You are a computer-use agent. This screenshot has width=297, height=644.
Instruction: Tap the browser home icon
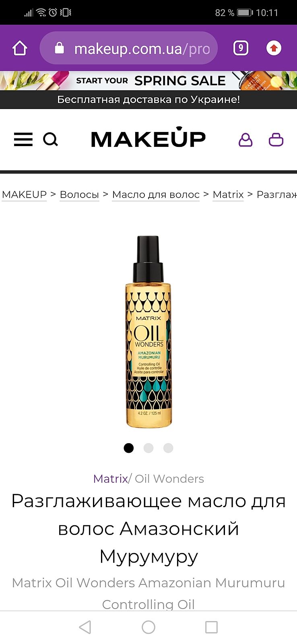(x=20, y=48)
